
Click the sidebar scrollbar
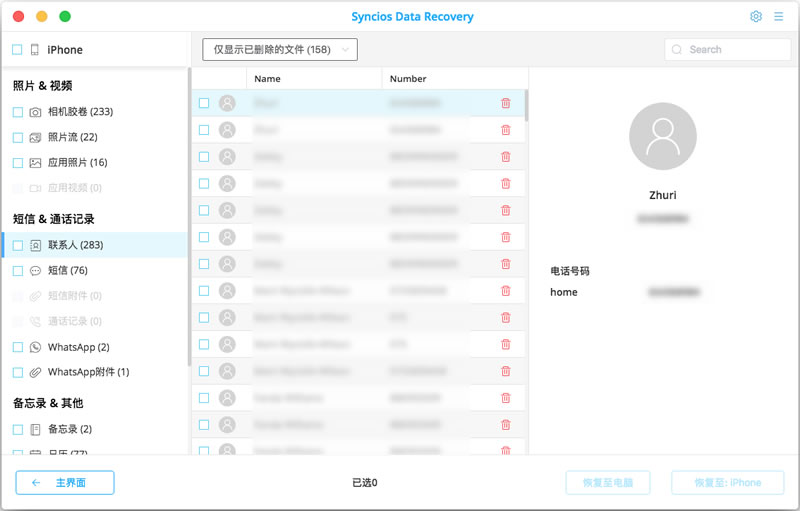[189, 217]
